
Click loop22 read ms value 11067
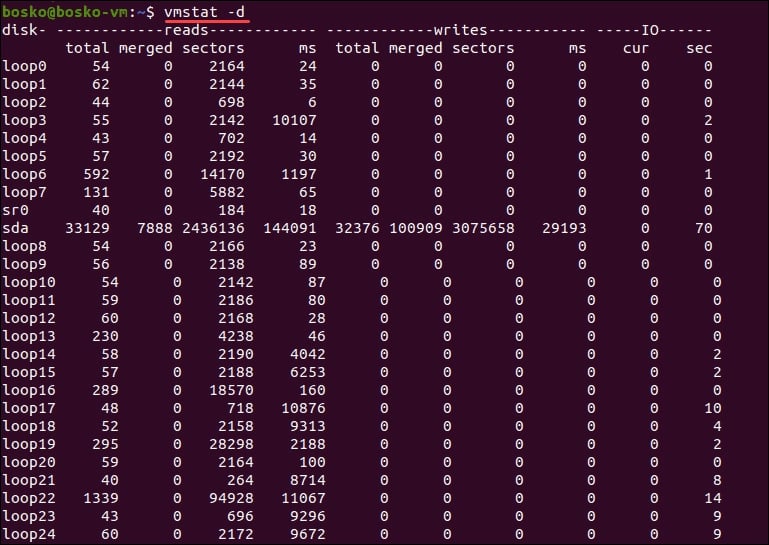tap(303, 498)
